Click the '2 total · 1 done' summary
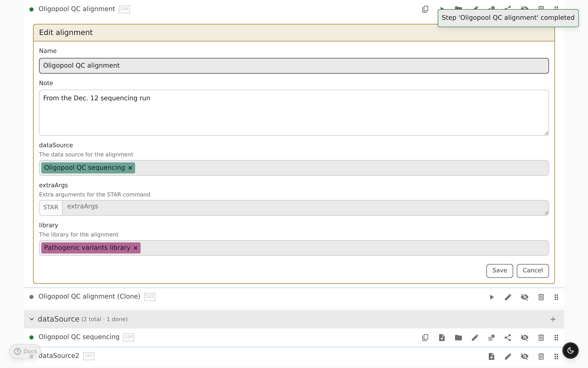588x368 pixels. click(105, 319)
